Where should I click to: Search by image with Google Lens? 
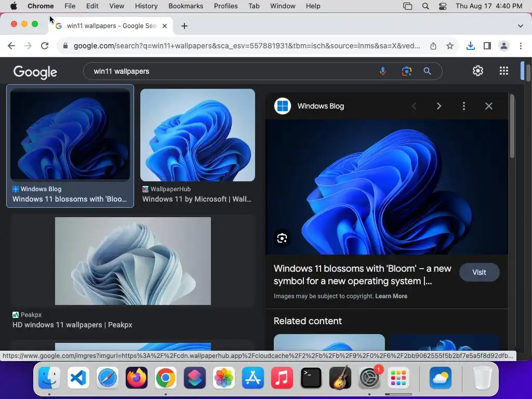point(406,71)
